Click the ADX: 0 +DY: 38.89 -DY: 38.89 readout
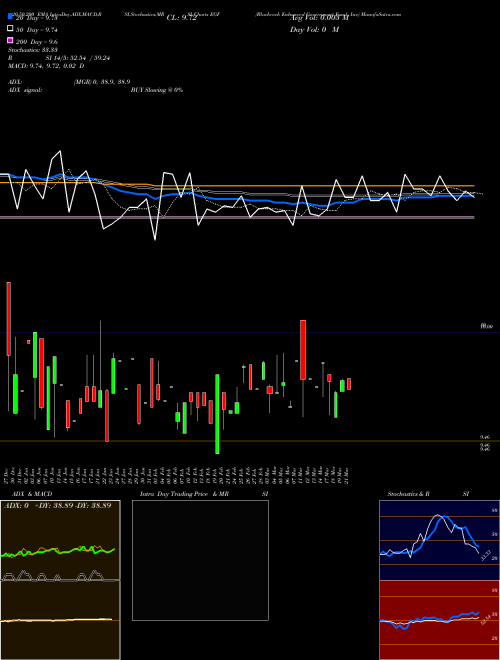 pos(57,505)
